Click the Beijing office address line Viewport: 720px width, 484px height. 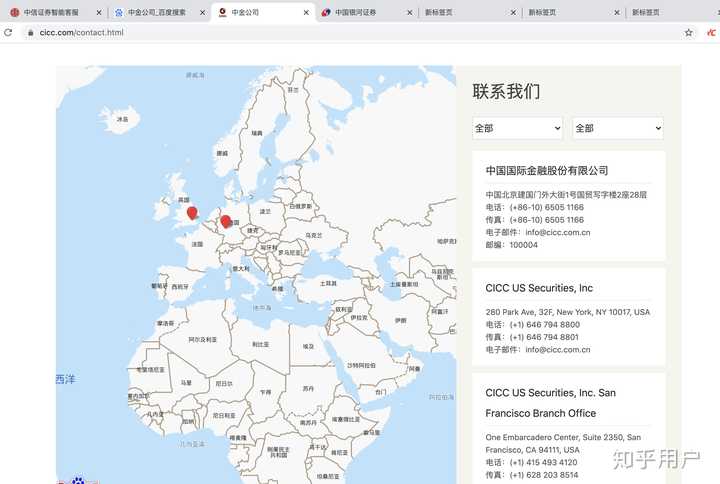pos(566,195)
